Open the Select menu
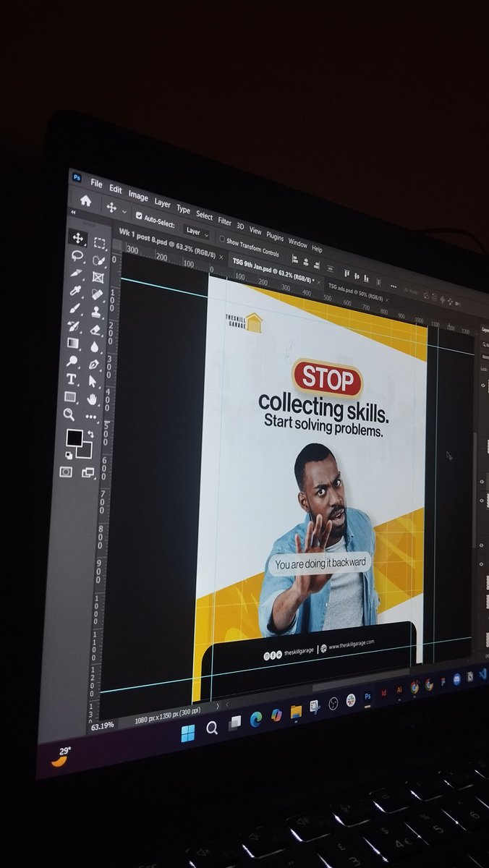Viewport: 489px width, 868px height. pos(204,216)
